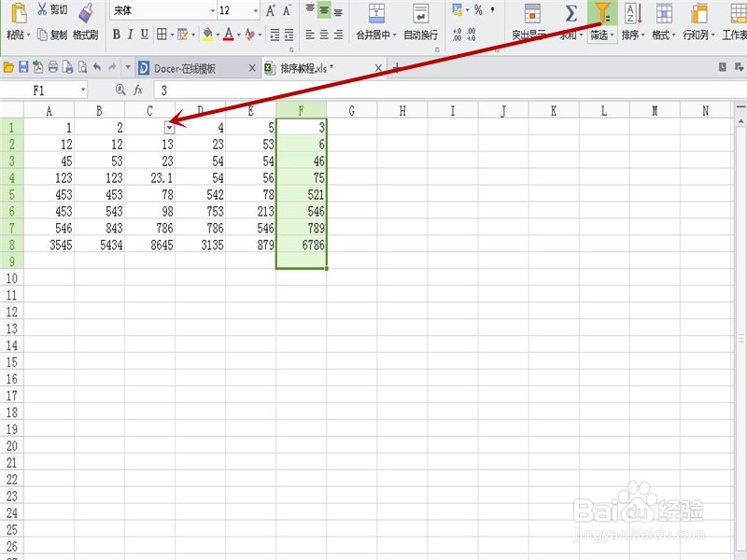747x560 pixels.
Task: Click the decrease decimal places icon
Action: (x=472, y=35)
